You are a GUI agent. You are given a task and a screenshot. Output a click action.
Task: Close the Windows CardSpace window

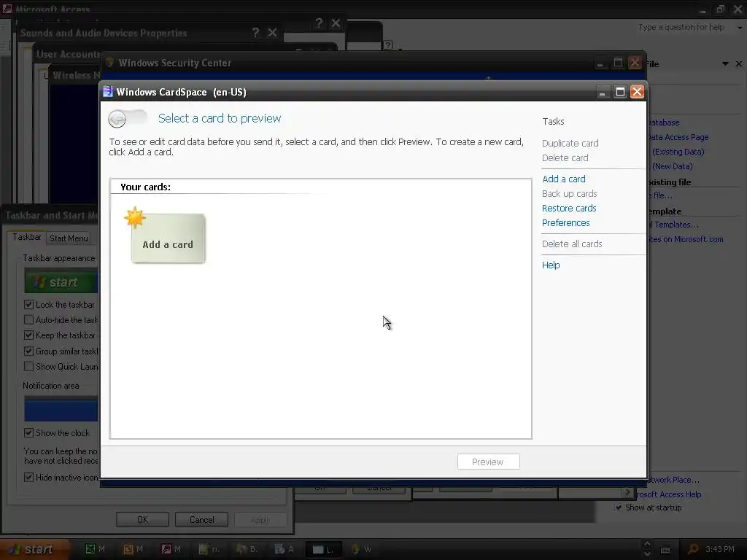coord(637,92)
